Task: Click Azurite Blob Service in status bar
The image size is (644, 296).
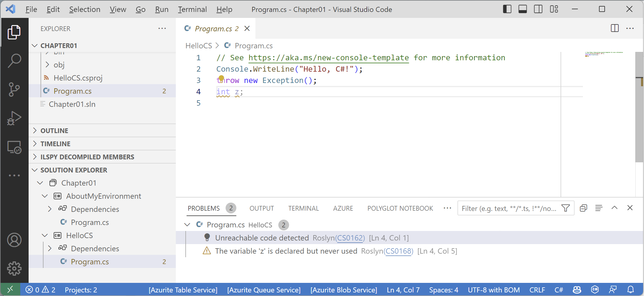Action: [x=344, y=290]
